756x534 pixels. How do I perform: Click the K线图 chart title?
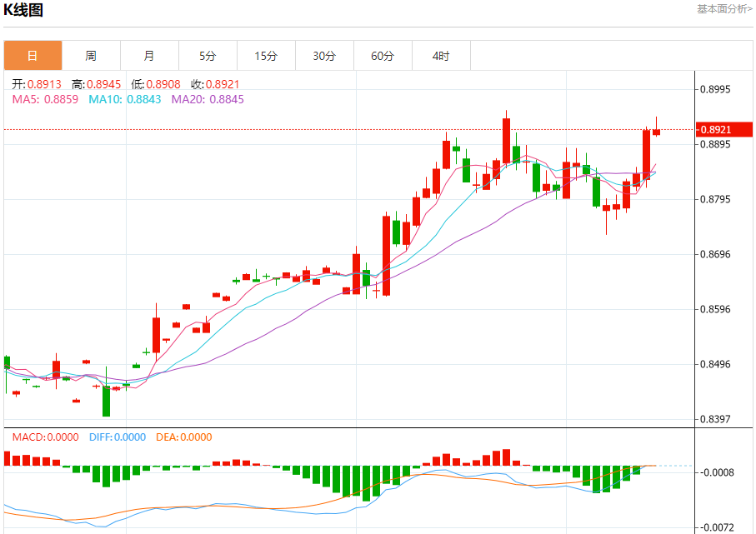point(23,10)
